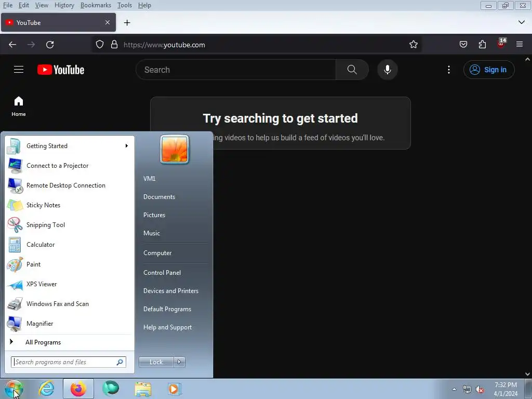The height and width of the screenshot is (399, 532).
Task: Open tracking protection shield icon
Action: click(x=99, y=45)
